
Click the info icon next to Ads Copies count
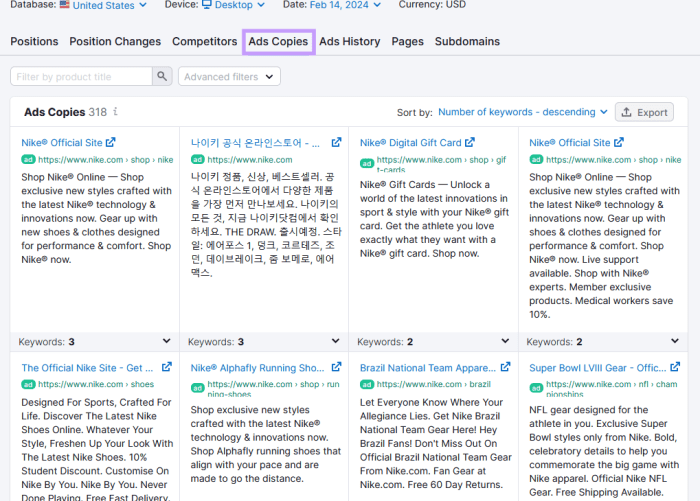(x=116, y=112)
